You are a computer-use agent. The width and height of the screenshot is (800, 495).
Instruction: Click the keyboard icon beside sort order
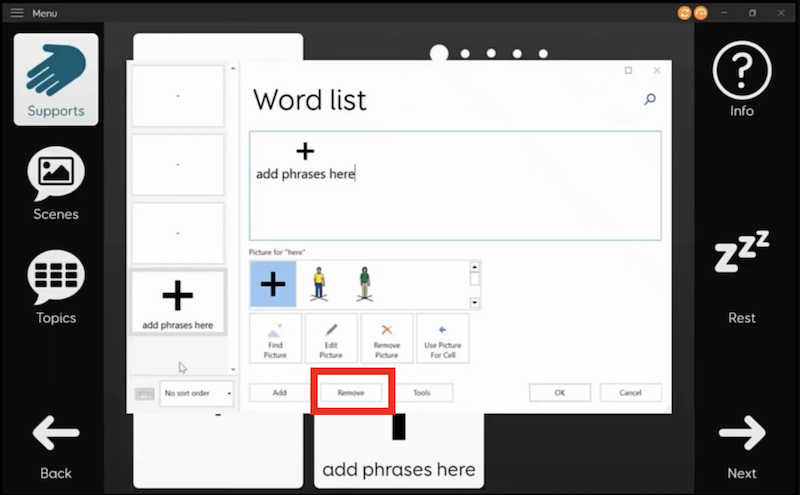point(144,393)
